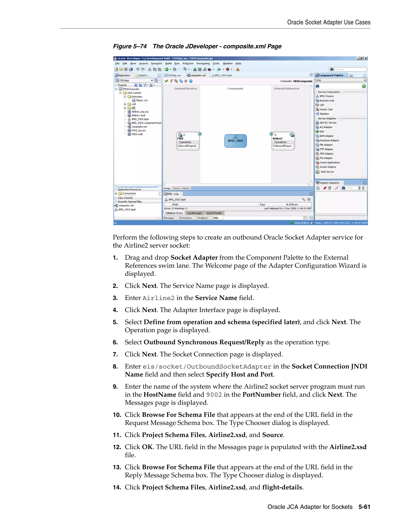
Task: Click the Open folder toolbar icon
Action: pyautogui.click(x=121, y=69)
